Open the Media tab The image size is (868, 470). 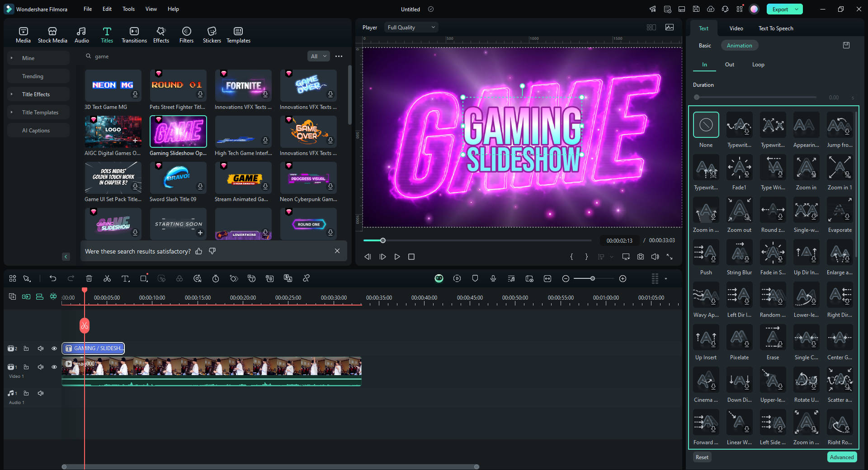[x=23, y=35]
